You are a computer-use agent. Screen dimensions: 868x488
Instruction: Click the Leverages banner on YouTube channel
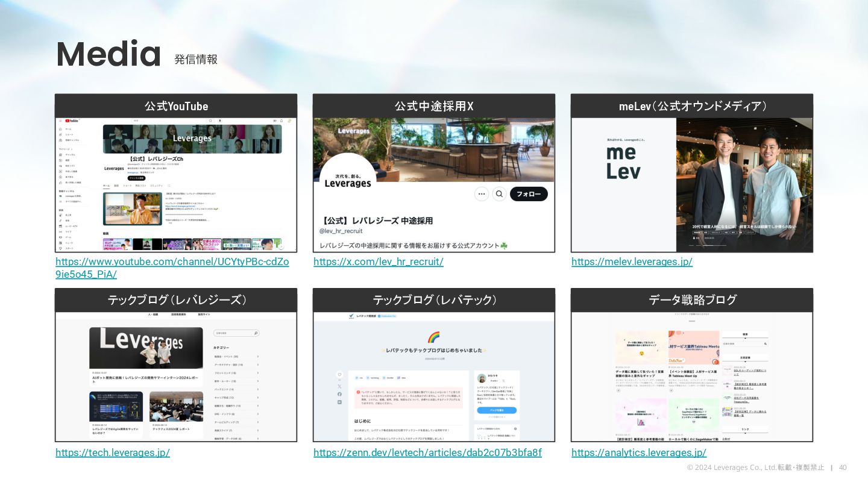(x=192, y=139)
